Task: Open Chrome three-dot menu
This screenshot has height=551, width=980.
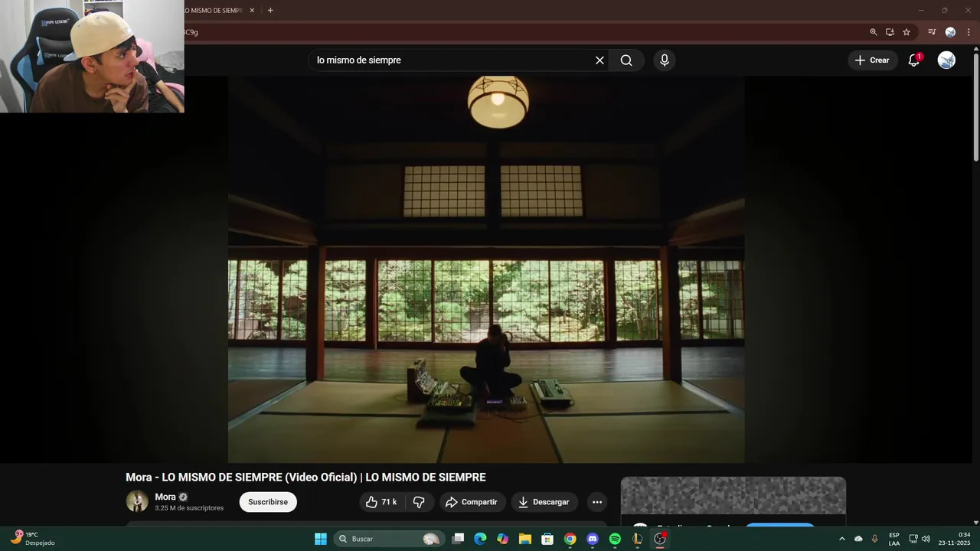Action: point(969,32)
